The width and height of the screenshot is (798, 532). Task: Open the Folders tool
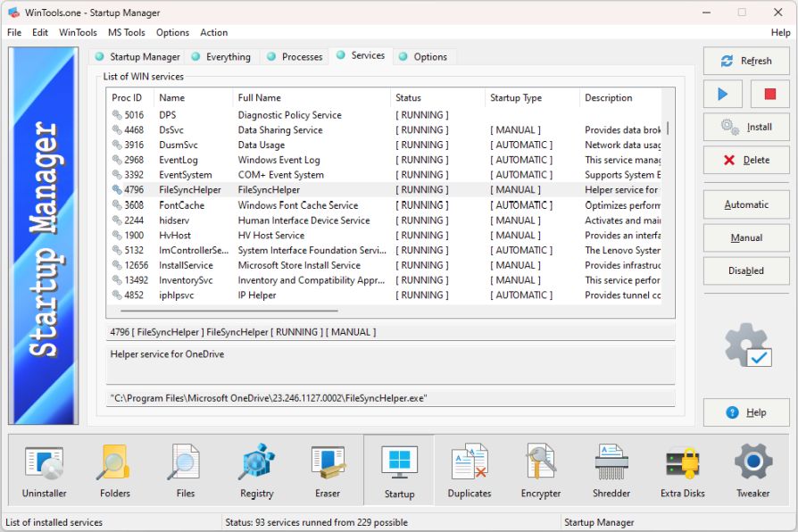coord(115,470)
